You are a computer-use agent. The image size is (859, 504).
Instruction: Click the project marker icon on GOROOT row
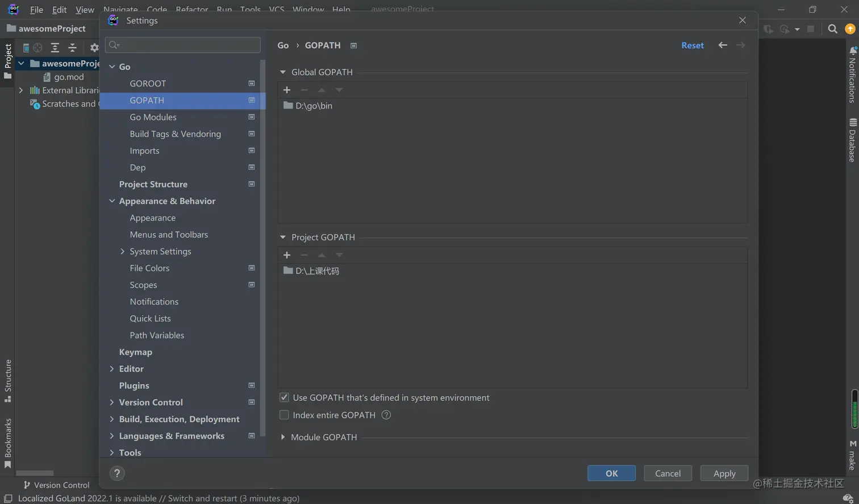[252, 84]
